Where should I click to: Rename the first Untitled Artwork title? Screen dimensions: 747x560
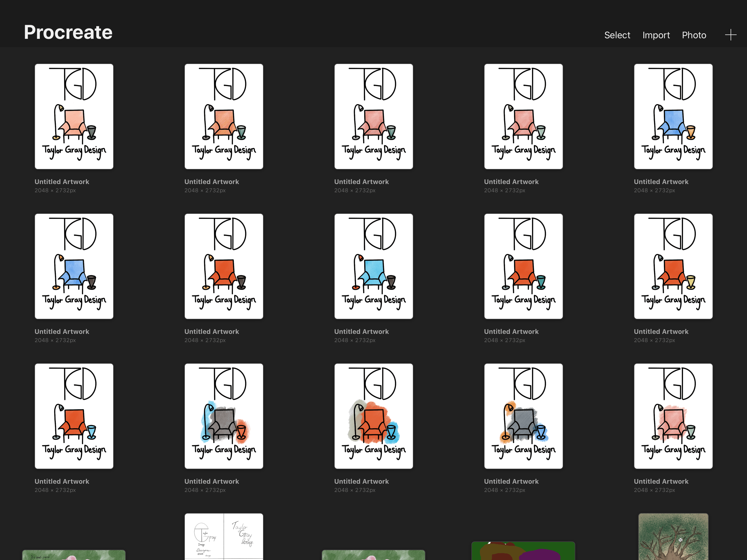pos(62,182)
